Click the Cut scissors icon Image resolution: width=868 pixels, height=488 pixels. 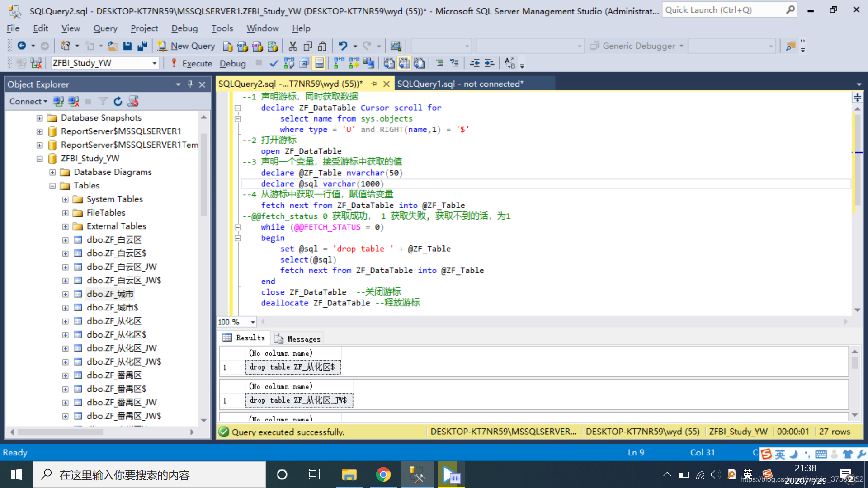(293, 46)
